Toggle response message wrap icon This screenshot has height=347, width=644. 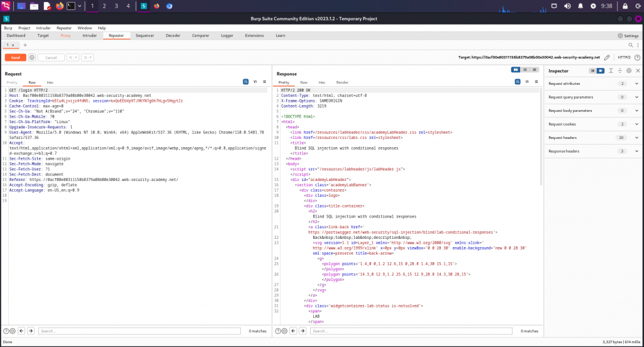(x=518, y=82)
